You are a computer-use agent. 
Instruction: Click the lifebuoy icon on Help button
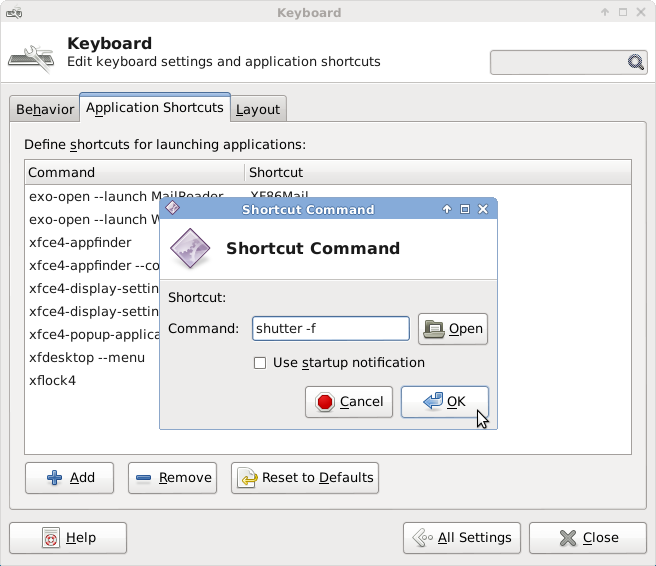(51, 538)
